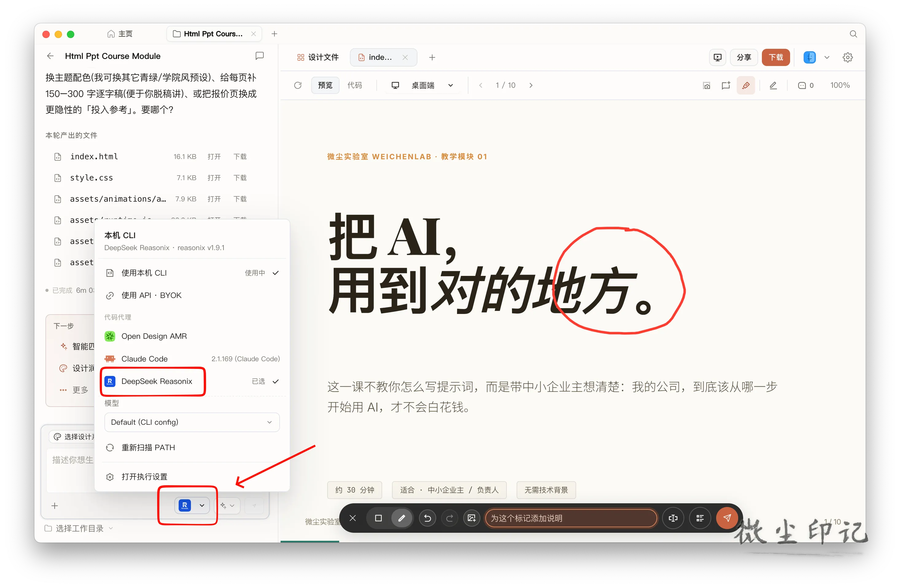Click the 无需技术背景 tag on the slide
Image resolution: width=900 pixels, height=588 pixels.
tap(546, 490)
